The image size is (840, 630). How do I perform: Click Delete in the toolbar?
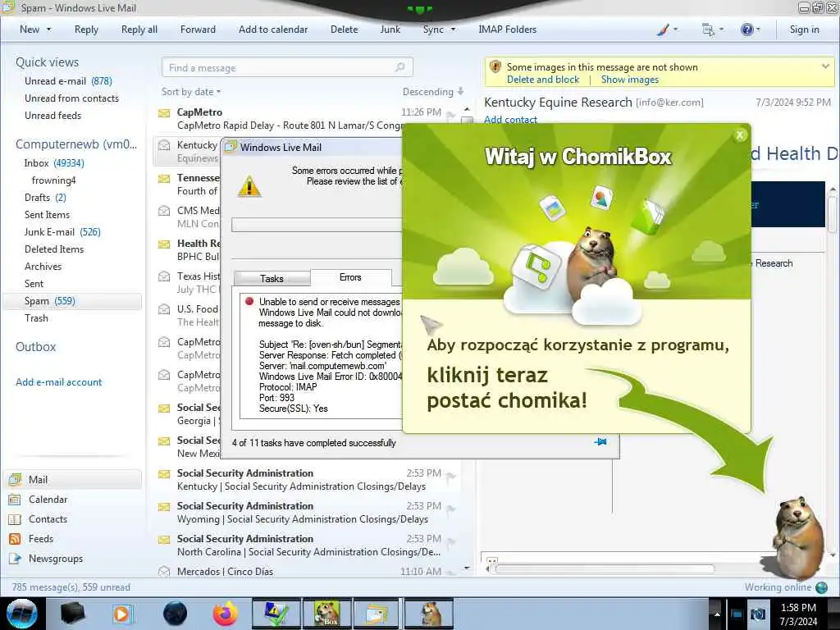coord(344,30)
